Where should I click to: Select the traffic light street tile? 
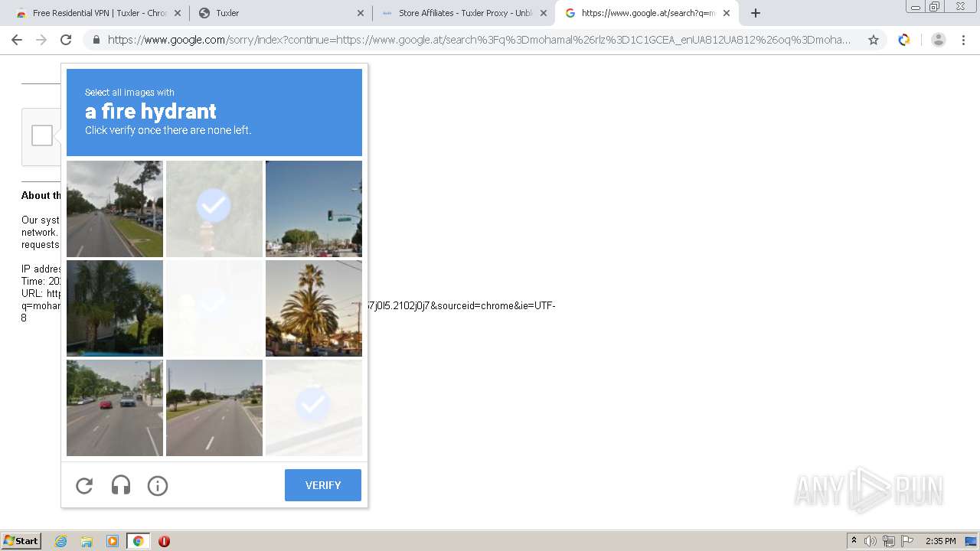click(314, 209)
